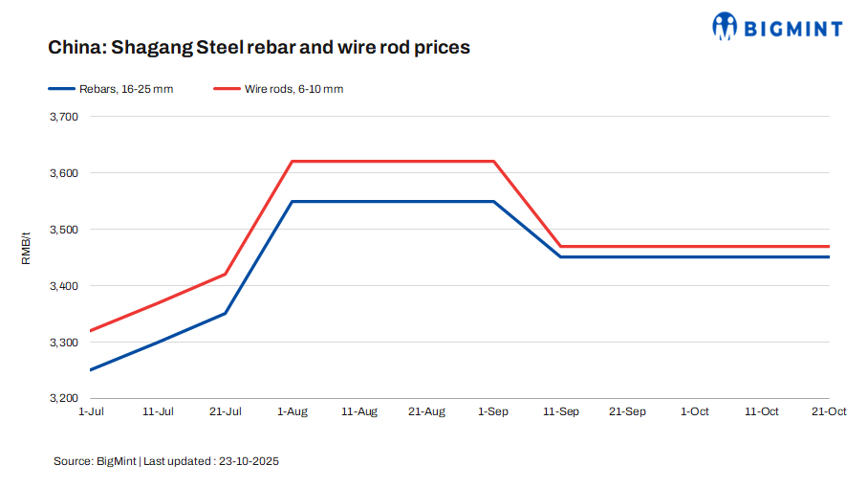Click the red Wire rods legend line swatch

(226, 89)
